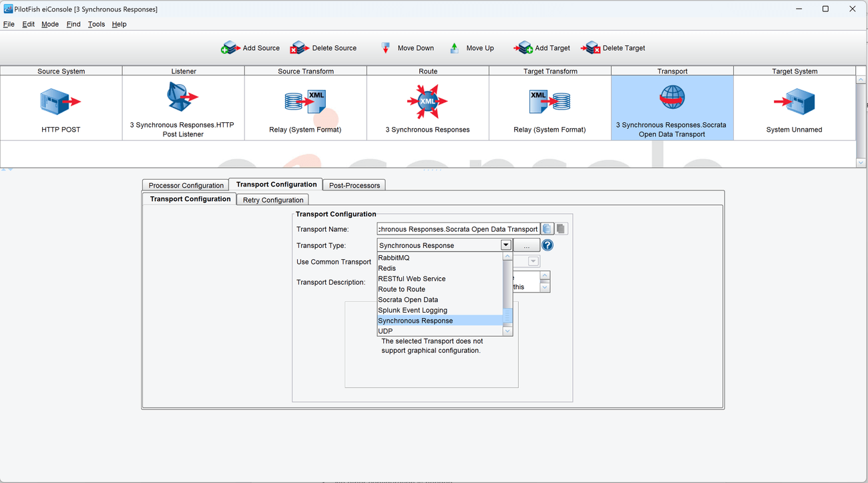Viewport: 868px width, 483px height.
Task: Choose Synchronous Response in the list
Action: [x=439, y=321]
